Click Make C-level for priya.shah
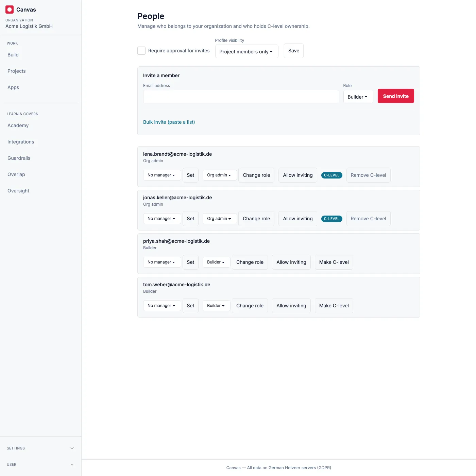Viewport: 476px width, 476px height. click(x=334, y=262)
